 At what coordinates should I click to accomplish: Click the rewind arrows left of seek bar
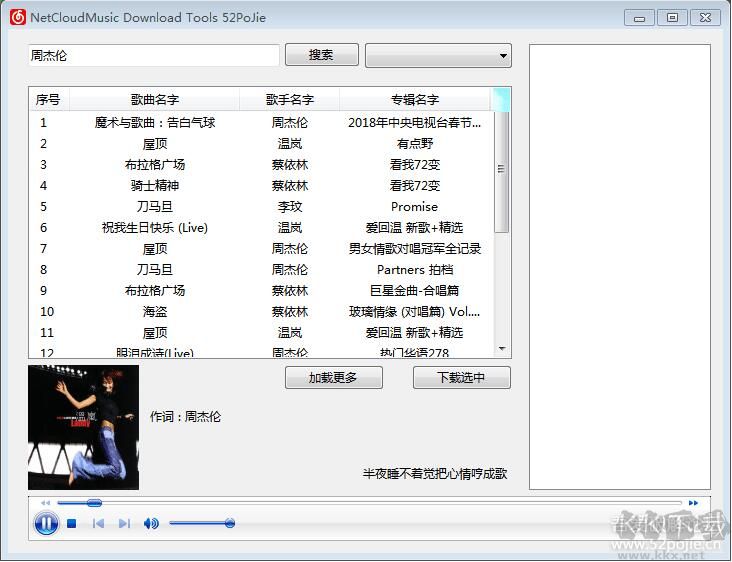click(45, 503)
